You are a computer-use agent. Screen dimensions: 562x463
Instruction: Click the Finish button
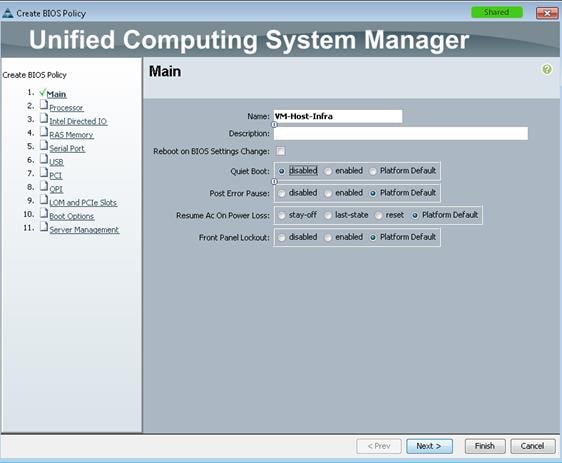pyautogui.click(x=485, y=446)
